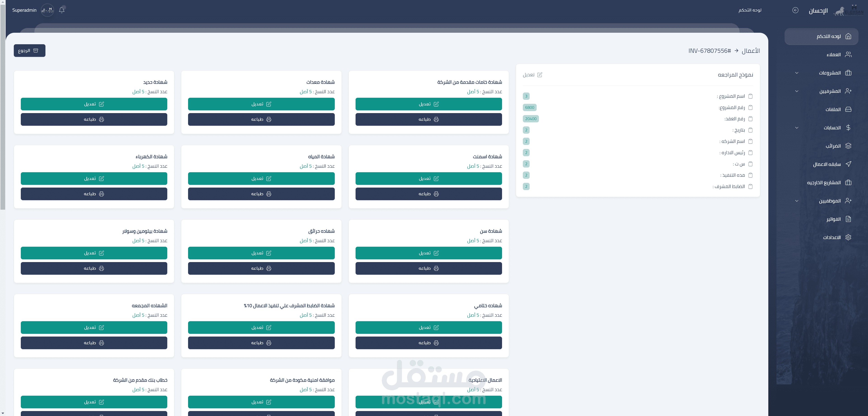This screenshot has height=416, width=868.
Task: Click تعديل button under شهادة حديد
Action: [94, 104]
